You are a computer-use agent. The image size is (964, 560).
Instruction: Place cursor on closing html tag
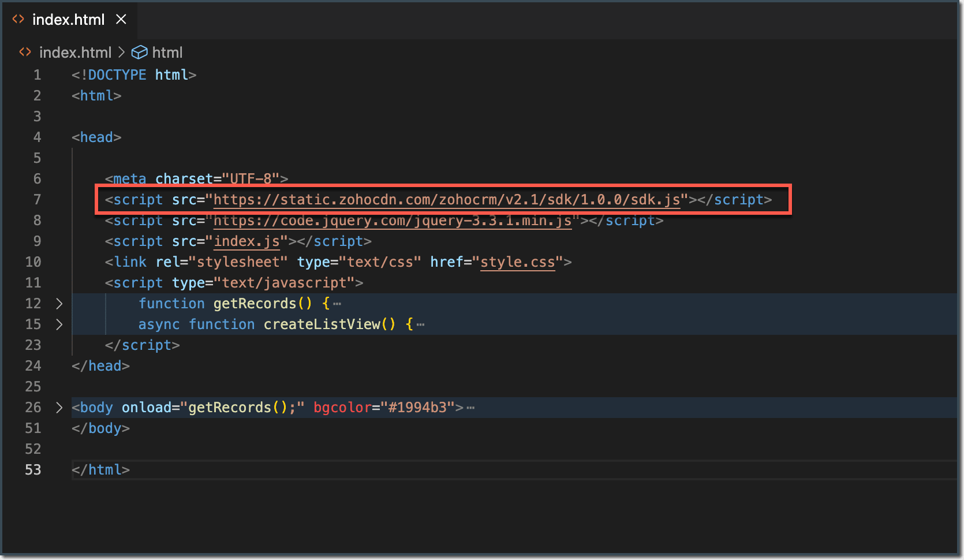[100, 470]
